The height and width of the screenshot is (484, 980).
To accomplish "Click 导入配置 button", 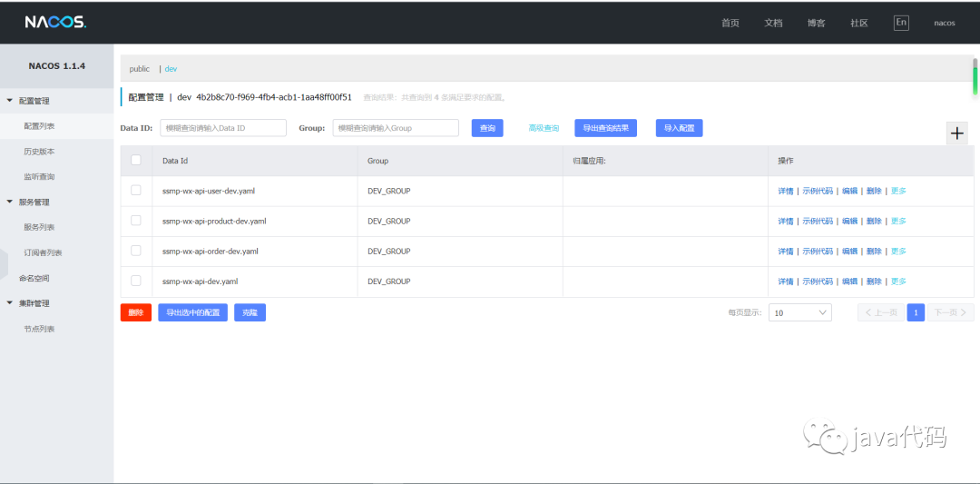I will pos(680,128).
